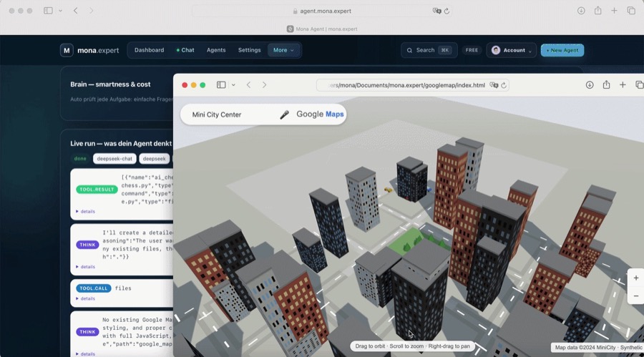Expand the More dropdown menu
The height and width of the screenshot is (357, 644).
click(284, 50)
